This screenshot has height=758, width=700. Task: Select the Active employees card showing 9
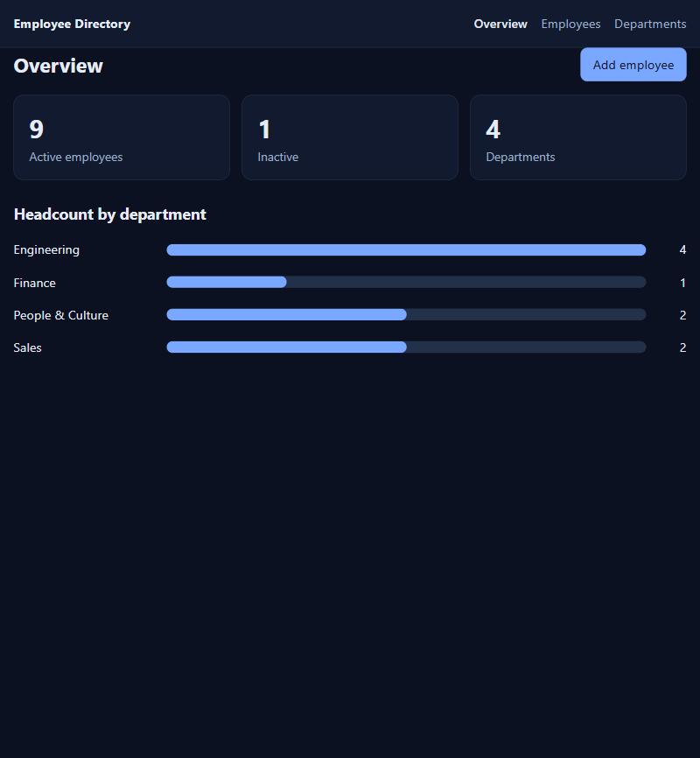tap(122, 137)
